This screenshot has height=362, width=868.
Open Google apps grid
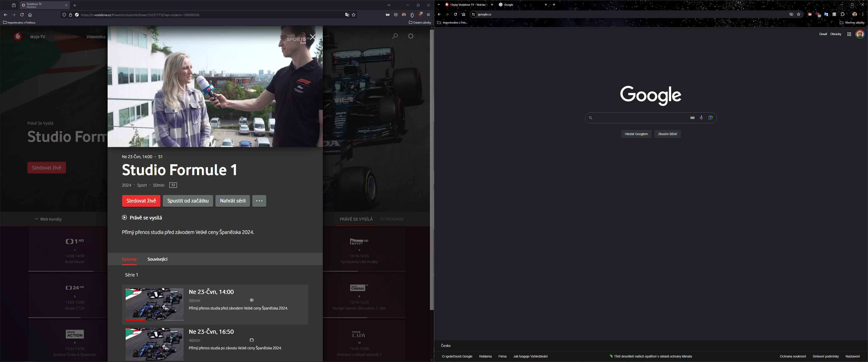coord(849,34)
